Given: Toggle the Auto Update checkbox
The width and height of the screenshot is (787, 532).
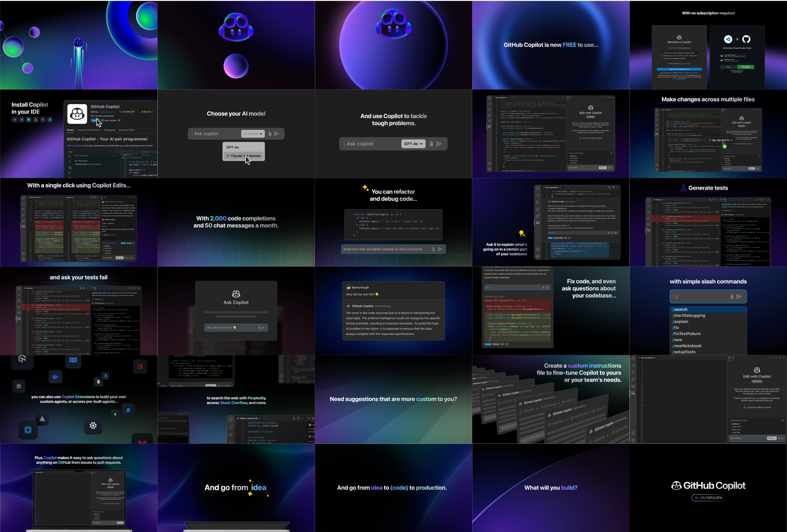Looking at the screenshot, I should (x=103, y=120).
